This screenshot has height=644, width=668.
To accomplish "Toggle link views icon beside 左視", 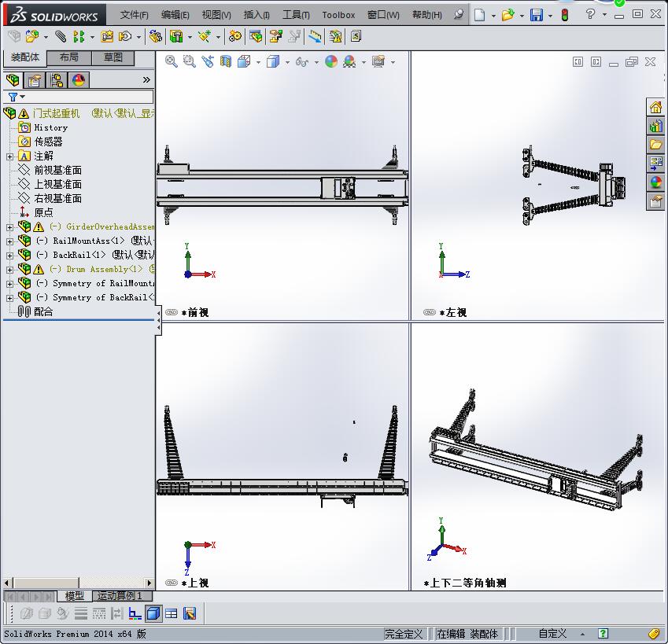I will tap(430, 312).
